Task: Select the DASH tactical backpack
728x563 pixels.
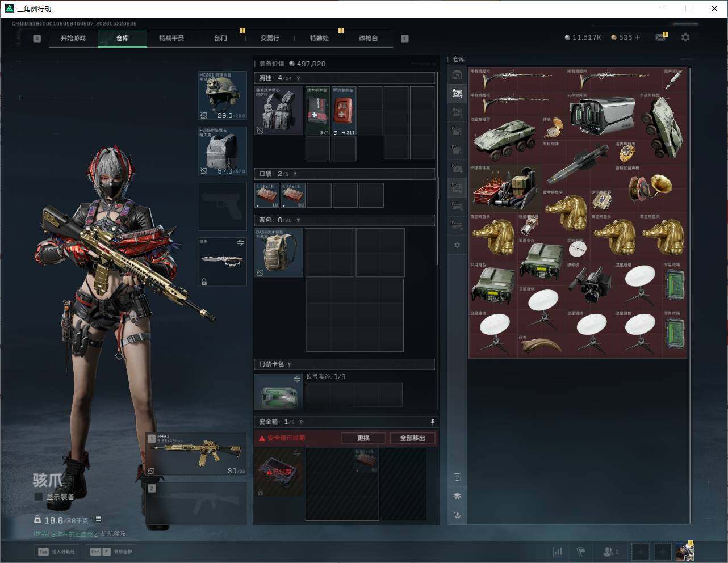Action: pyautogui.click(x=279, y=253)
